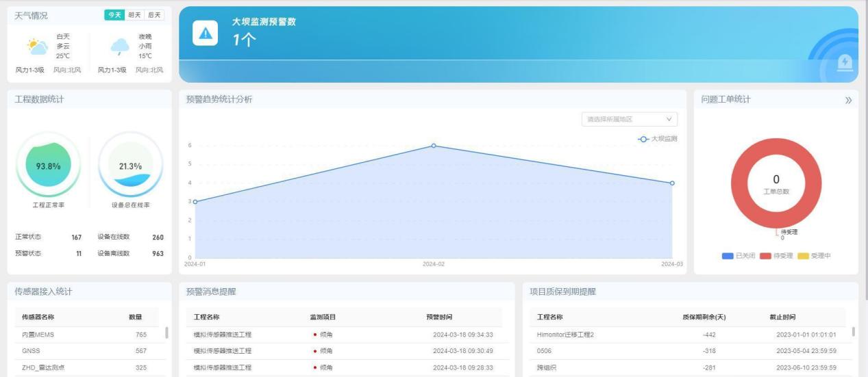Expand 问题工单统计 with double chevron
Viewport: 868px width, 377px height.
pos(848,101)
